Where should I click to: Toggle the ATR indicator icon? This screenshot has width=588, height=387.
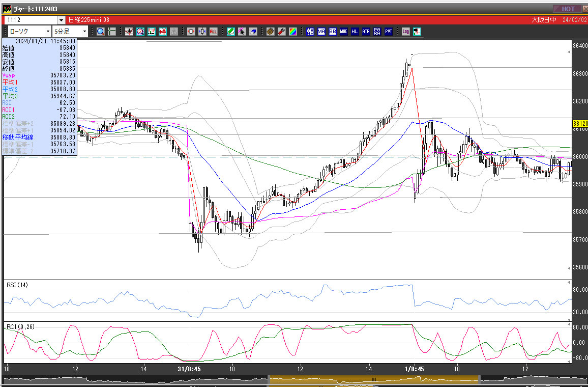(x=366, y=32)
